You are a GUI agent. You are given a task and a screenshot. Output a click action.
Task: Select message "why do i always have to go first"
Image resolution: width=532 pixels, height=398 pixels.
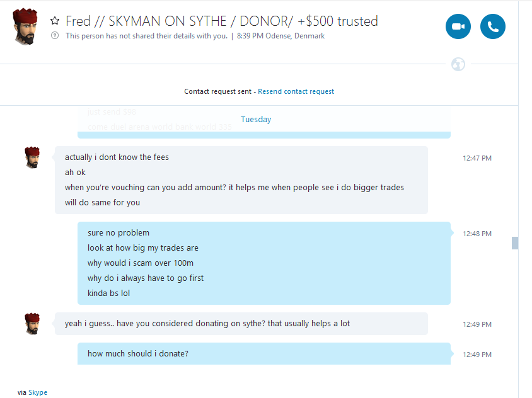tap(145, 278)
